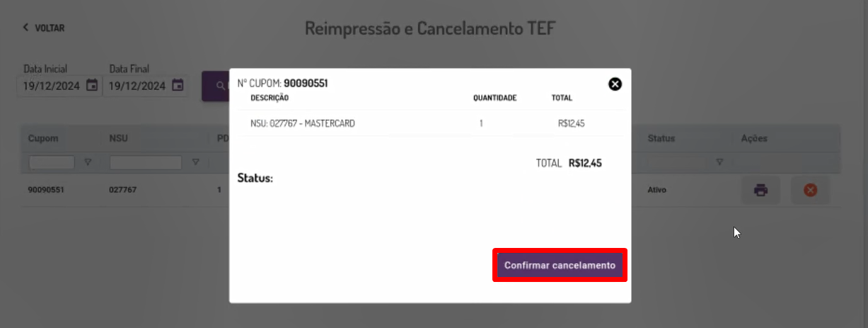Select the NSU column header
The height and width of the screenshot is (328, 868).
pyautogui.click(x=117, y=138)
